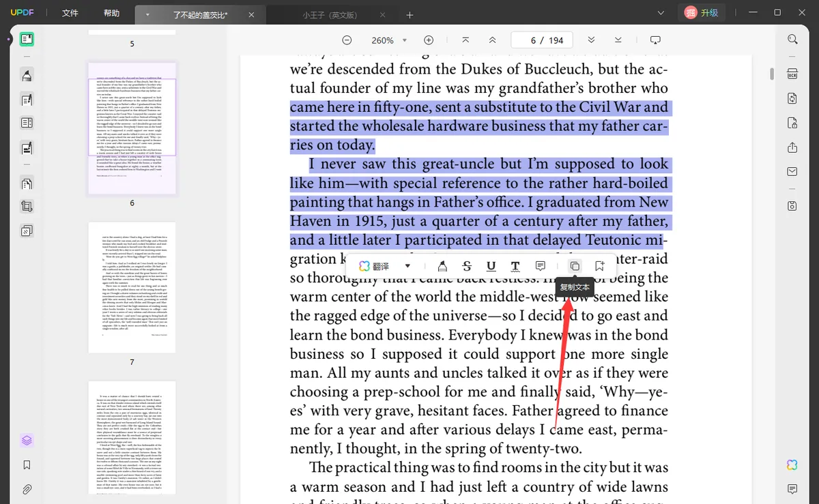The height and width of the screenshot is (504, 819).
Task: Click the UPDF logo
Action: coord(21,13)
